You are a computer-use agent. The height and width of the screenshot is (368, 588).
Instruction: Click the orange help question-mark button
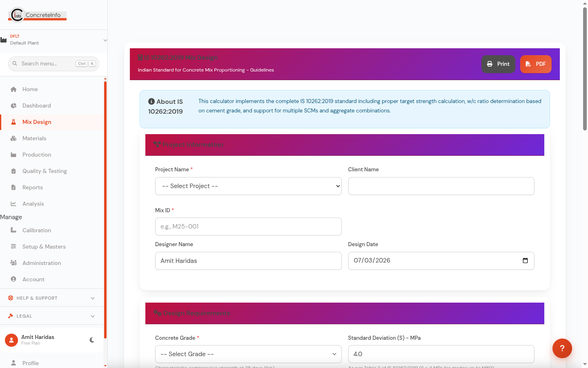click(x=562, y=348)
